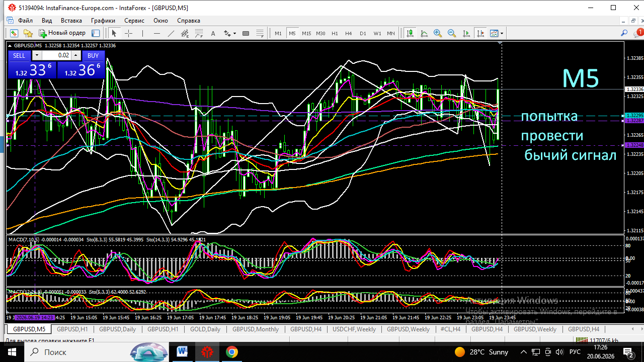Switch timeframe to M15
Image resolution: width=644 pixels, height=362 pixels.
[x=306, y=33]
